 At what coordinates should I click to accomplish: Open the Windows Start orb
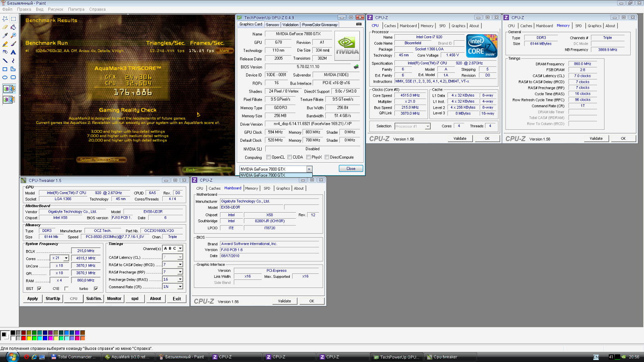point(12,357)
